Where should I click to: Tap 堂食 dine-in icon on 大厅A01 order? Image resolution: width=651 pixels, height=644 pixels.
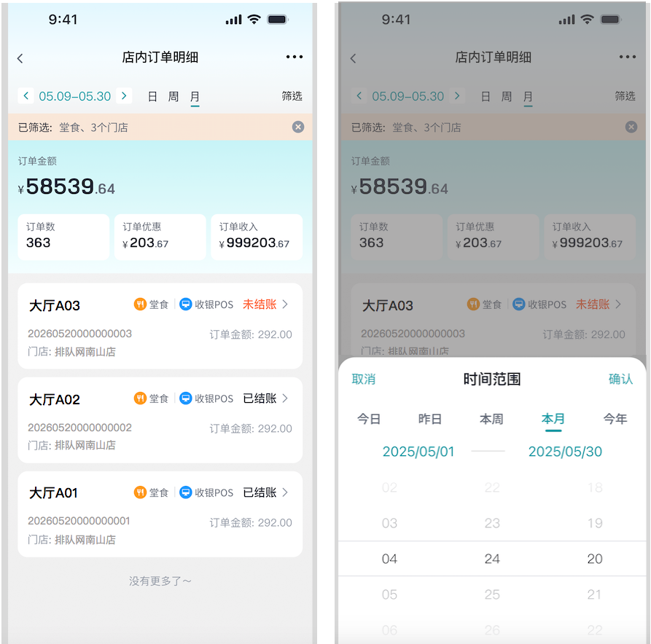pos(140,492)
